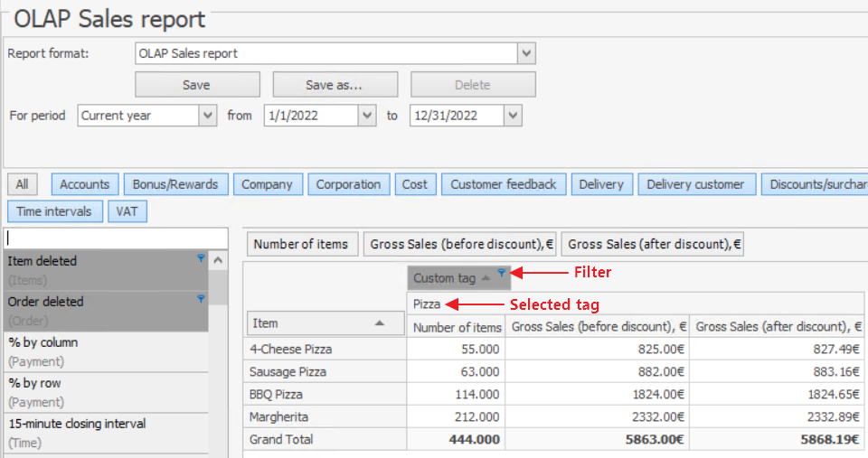The image size is (868, 458).
Task: Select the Delivery customer category
Action: coord(695,184)
